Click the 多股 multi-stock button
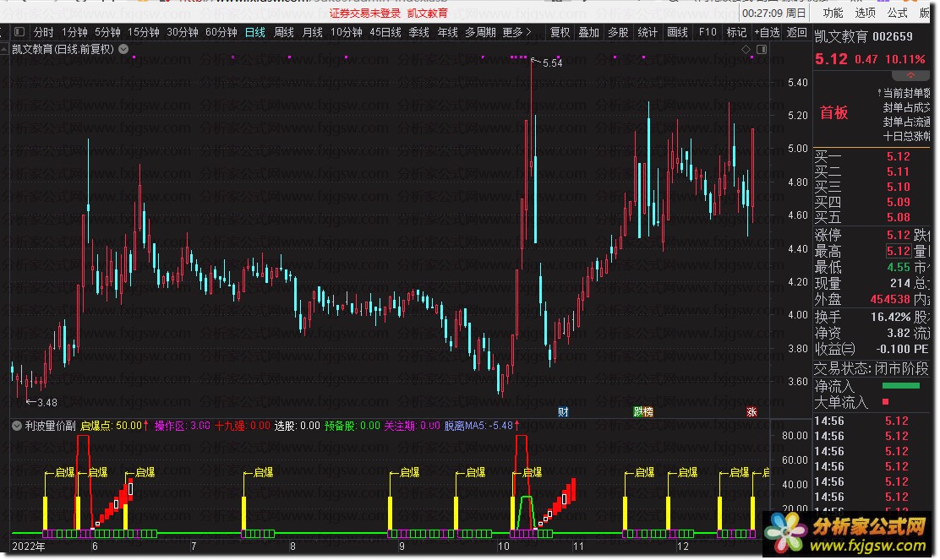This screenshot has width=940, height=560. point(617,32)
